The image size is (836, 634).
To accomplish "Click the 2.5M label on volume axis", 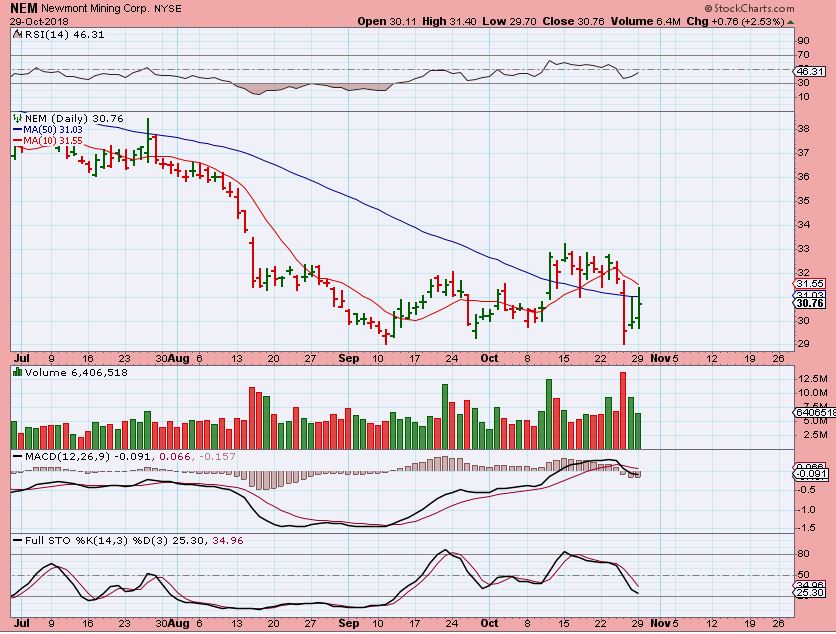I will pos(814,435).
